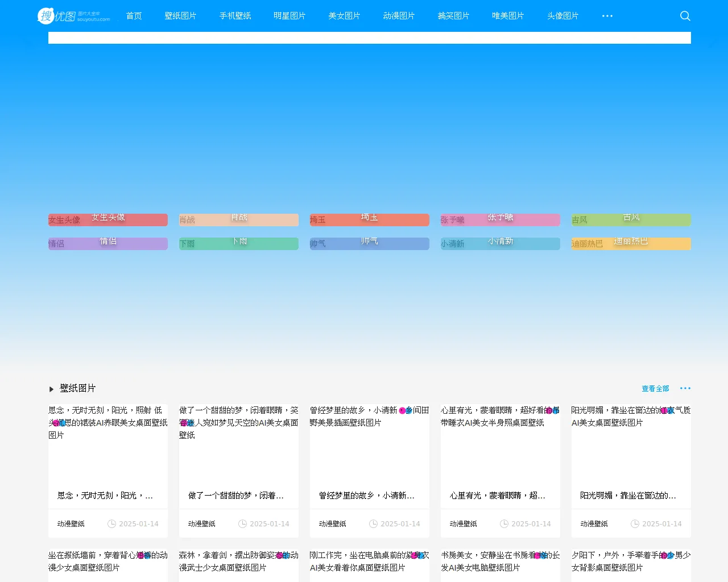728x582 pixels.
Task: Open the search magnifier icon in header
Action: tap(685, 16)
